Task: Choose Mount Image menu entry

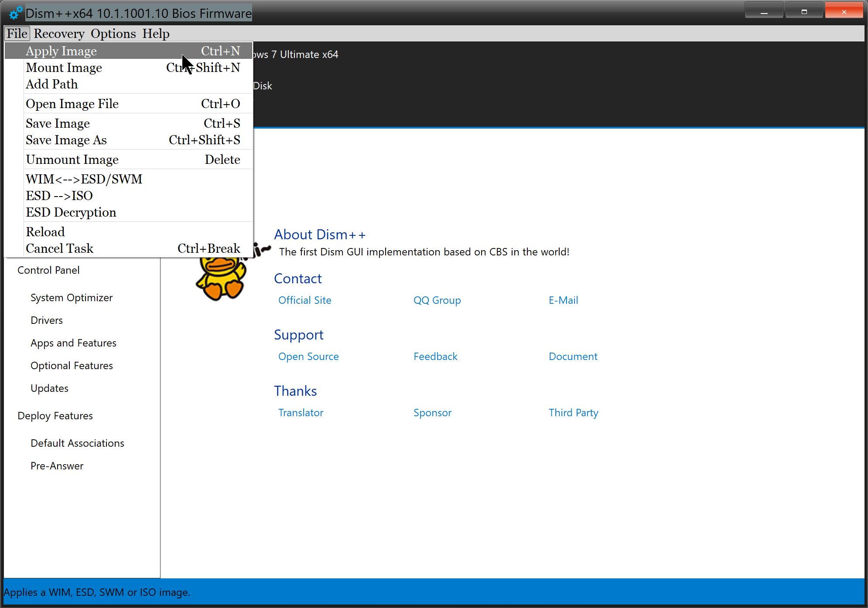Action: point(64,68)
